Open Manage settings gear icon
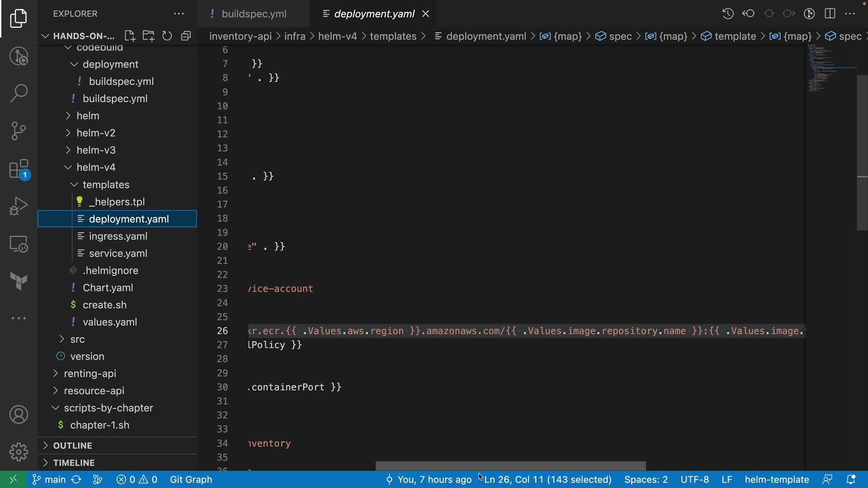This screenshot has width=868, height=488. tap(19, 451)
